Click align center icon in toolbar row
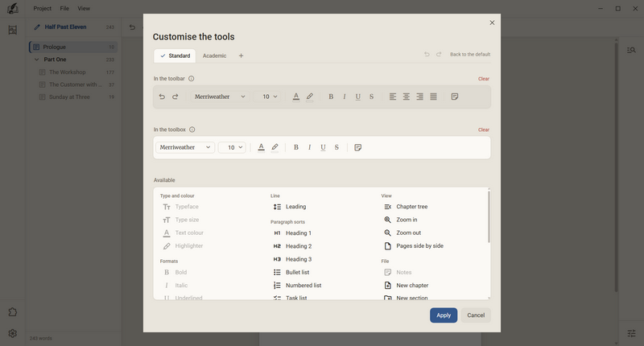The image size is (644, 346). coord(407,97)
